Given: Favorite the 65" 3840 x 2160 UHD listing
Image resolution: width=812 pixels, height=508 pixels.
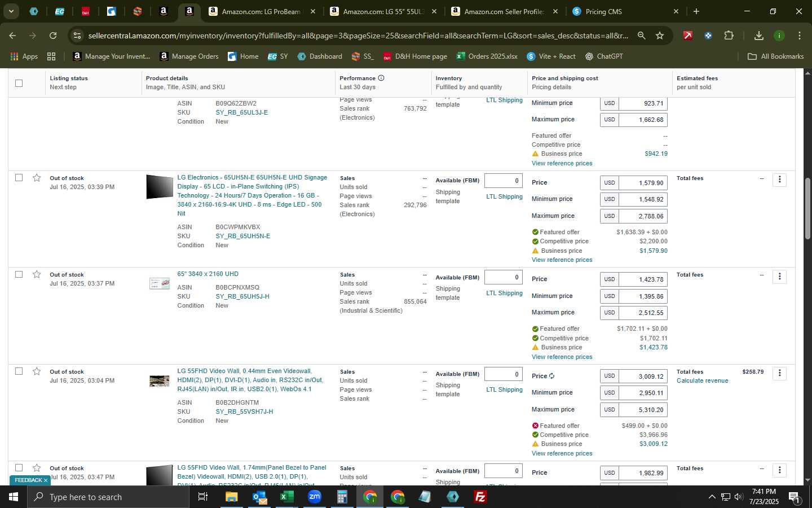Looking at the screenshot, I should pos(37,274).
